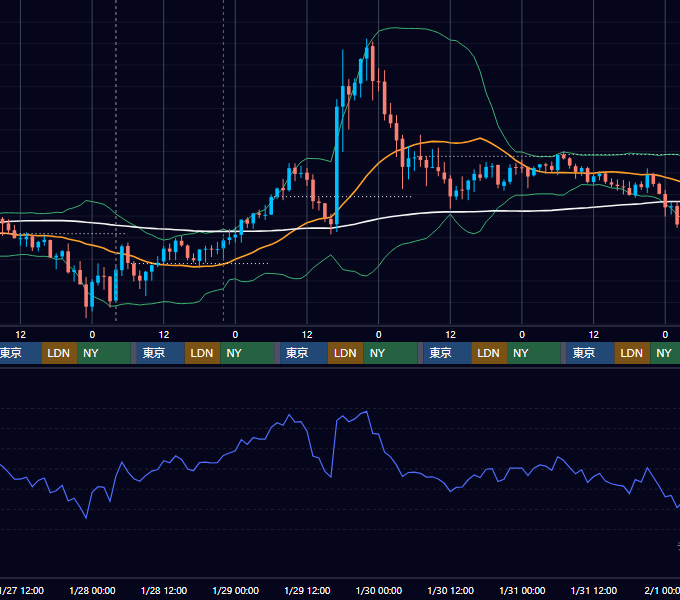
Task: Select the 東京 session block before 1/30 12:00
Action: point(447,353)
